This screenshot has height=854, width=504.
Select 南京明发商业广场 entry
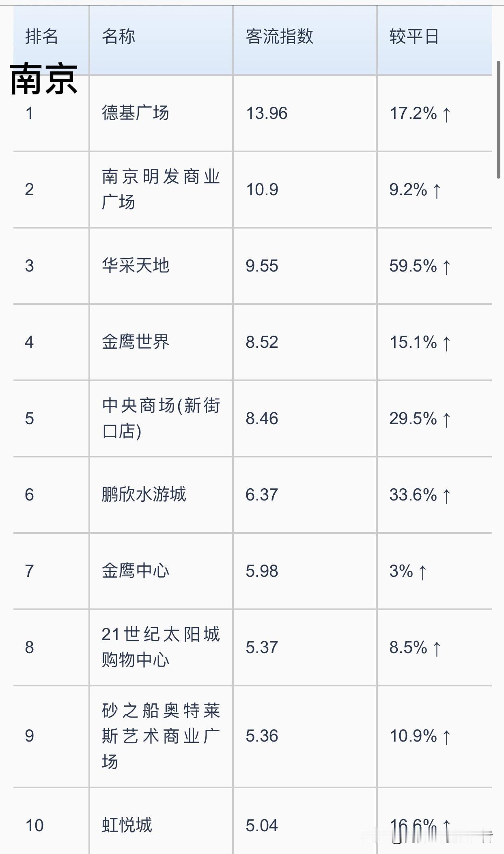161,189
